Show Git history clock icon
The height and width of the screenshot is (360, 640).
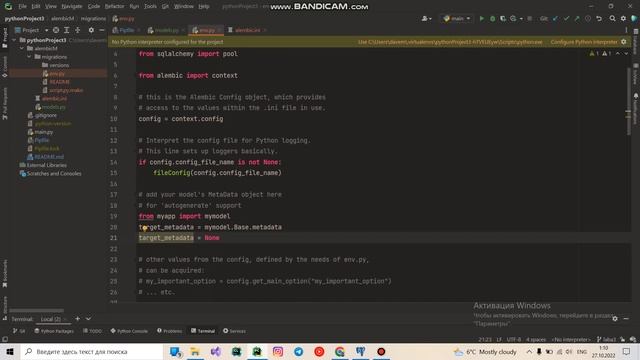coord(588,18)
